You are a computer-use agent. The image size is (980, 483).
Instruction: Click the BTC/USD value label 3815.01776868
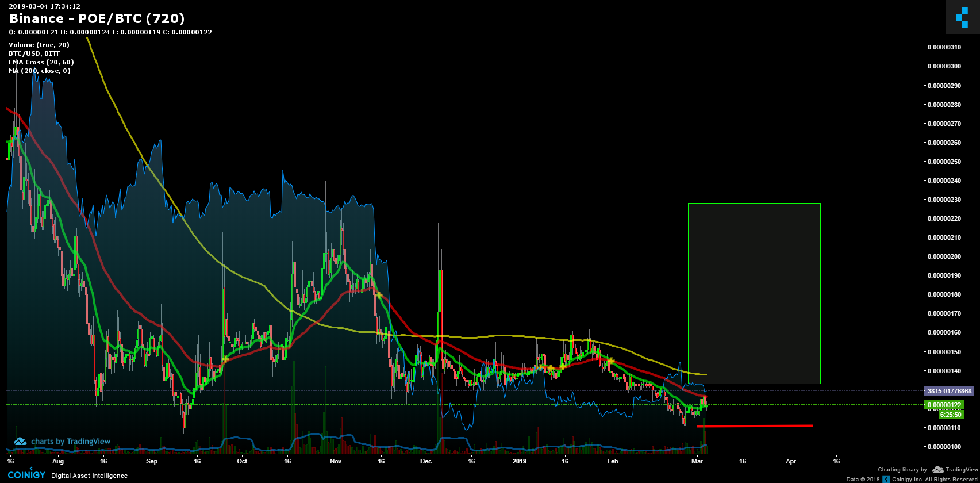949,391
